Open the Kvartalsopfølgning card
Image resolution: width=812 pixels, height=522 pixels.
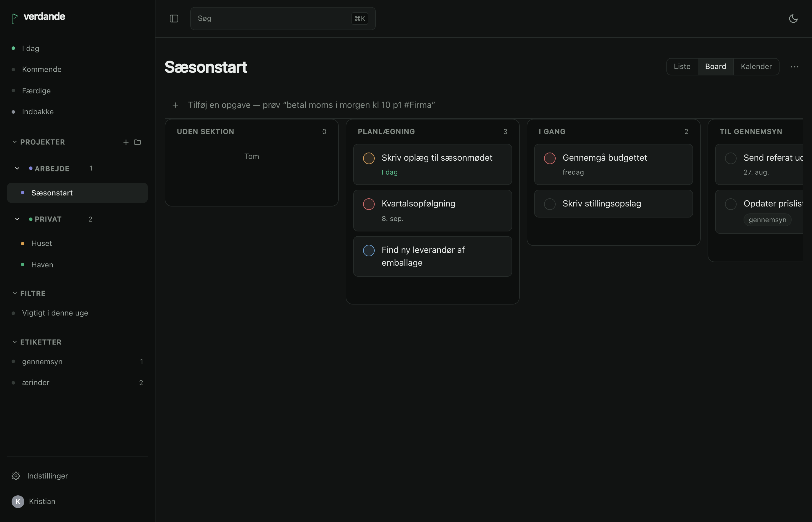tap(432, 211)
